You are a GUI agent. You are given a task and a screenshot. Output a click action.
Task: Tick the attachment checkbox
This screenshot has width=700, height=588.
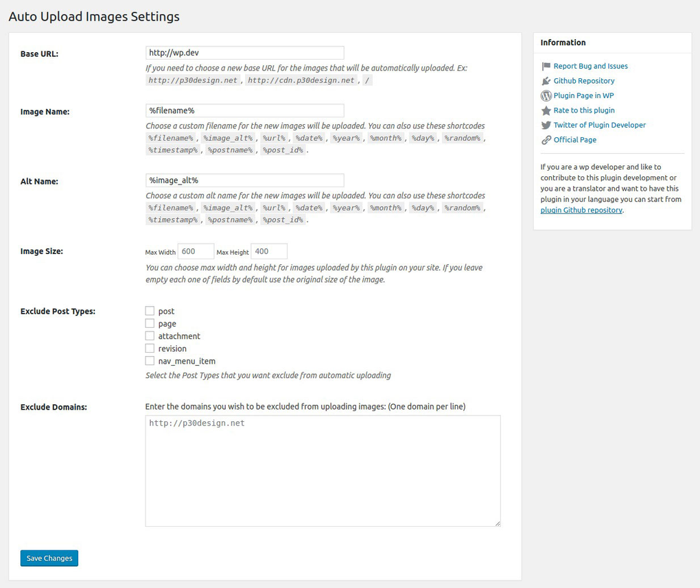pyautogui.click(x=149, y=336)
